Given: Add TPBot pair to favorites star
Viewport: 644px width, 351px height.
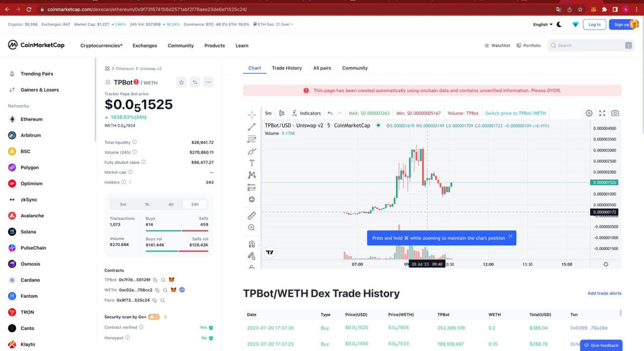Looking at the screenshot, I should point(181,82).
